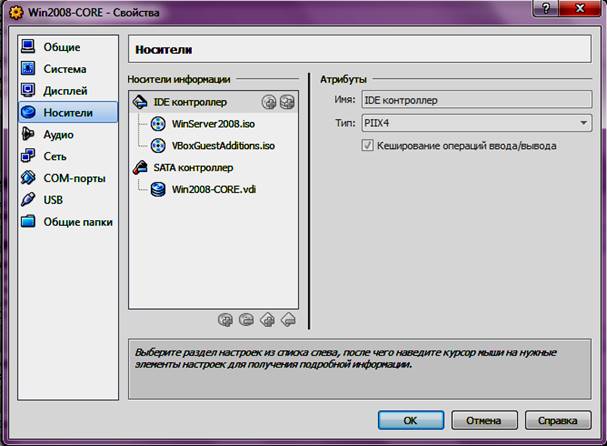
Task: Select the Носители section in sidebar
Action: (68, 112)
